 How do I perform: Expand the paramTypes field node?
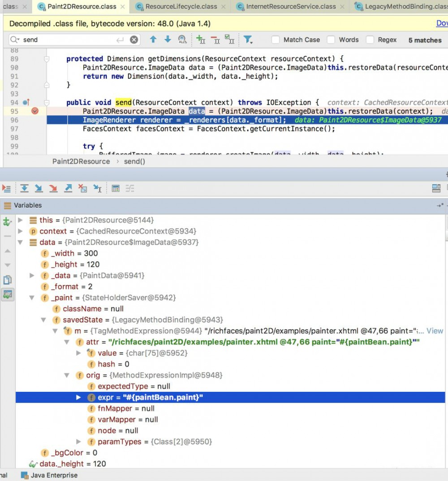coord(78,442)
